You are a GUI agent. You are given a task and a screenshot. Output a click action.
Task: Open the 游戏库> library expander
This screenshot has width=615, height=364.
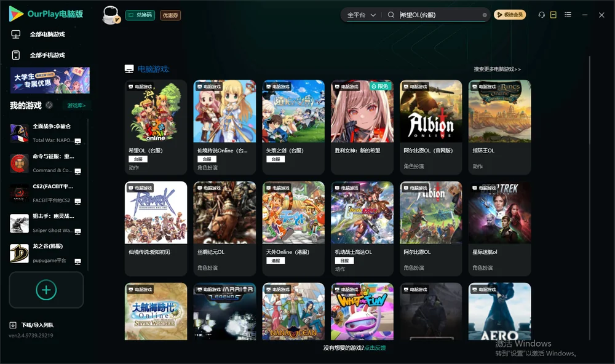pos(76,106)
